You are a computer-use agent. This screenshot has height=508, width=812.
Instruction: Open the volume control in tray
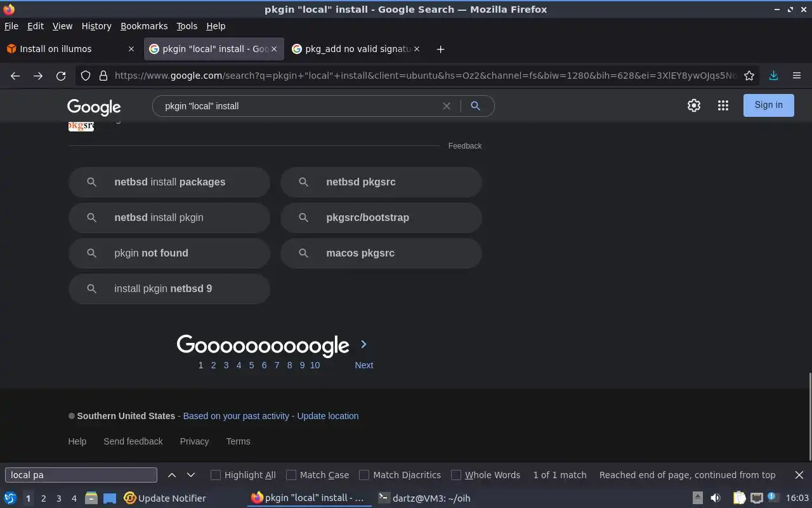(x=716, y=498)
